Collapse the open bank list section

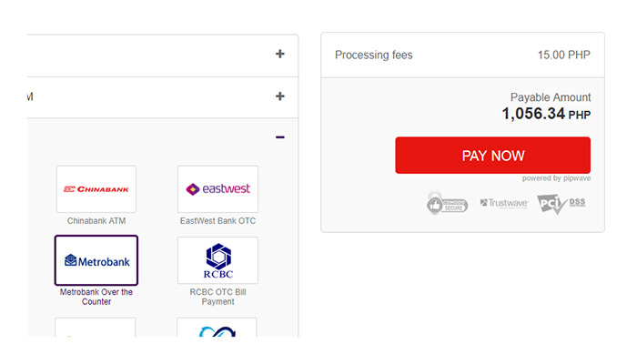280,137
